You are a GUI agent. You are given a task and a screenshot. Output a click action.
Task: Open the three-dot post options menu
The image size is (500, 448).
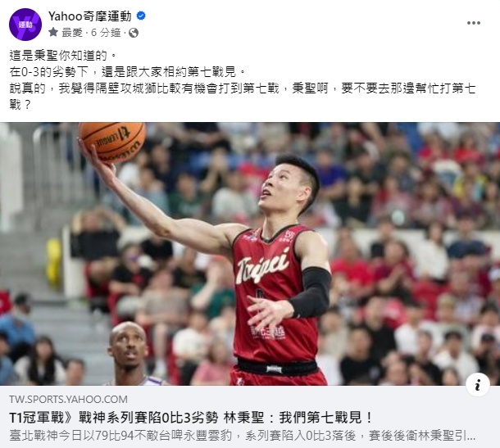pos(474,23)
